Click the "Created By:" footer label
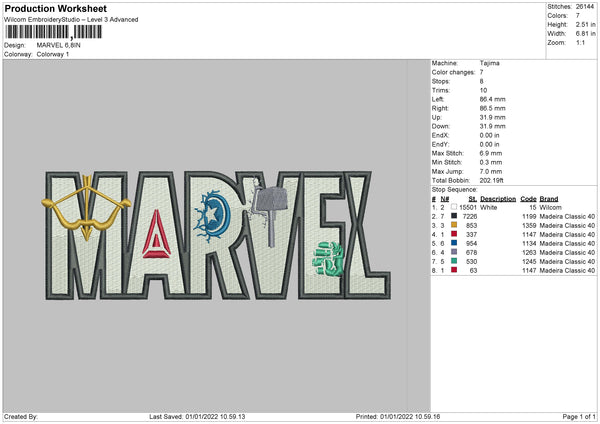 point(21,416)
